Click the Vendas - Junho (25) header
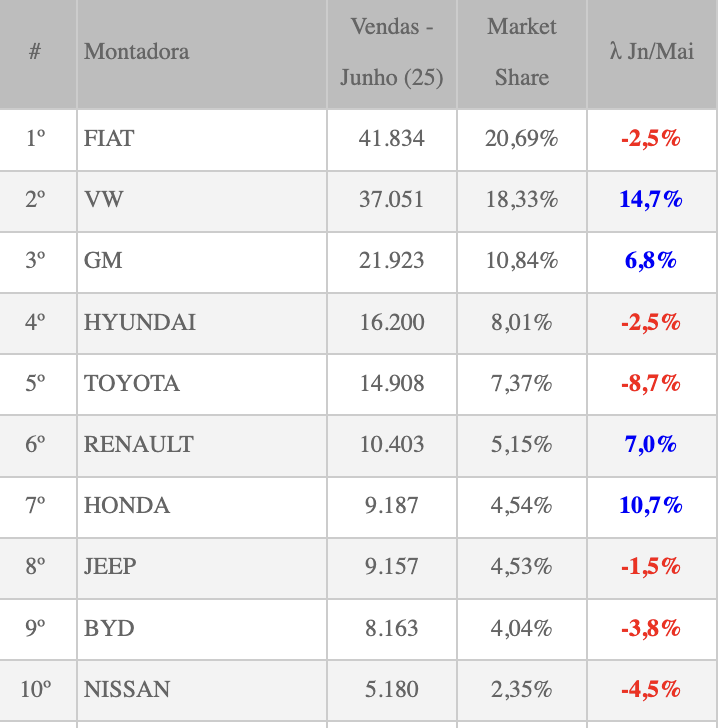This screenshot has width=720, height=728. 391,52
